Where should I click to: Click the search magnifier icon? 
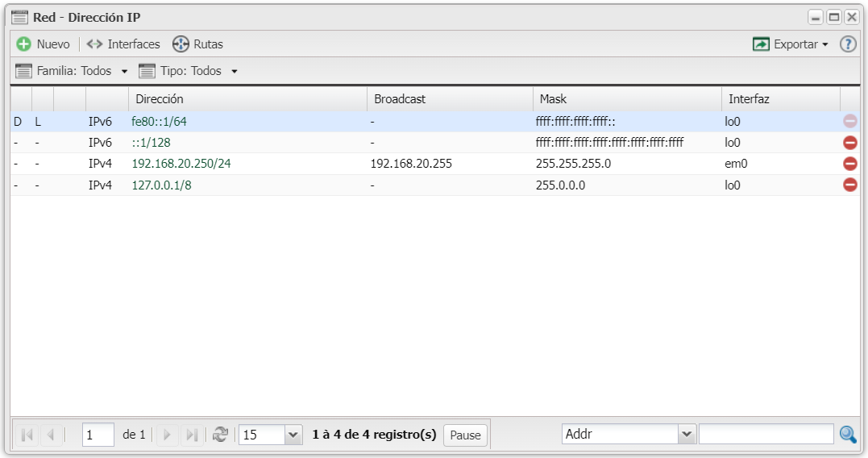point(848,435)
